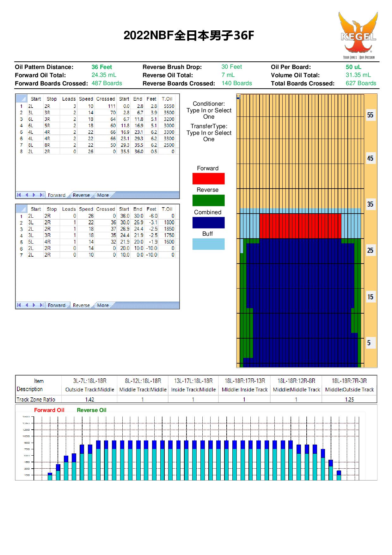Click the red Forward legend swatch
Screen dimensions: 392x555
point(208,178)
